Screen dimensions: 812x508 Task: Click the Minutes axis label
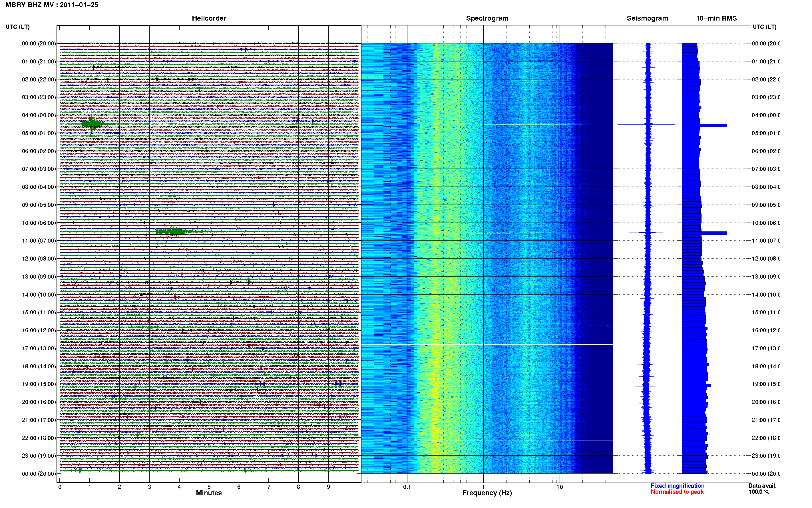point(209,493)
